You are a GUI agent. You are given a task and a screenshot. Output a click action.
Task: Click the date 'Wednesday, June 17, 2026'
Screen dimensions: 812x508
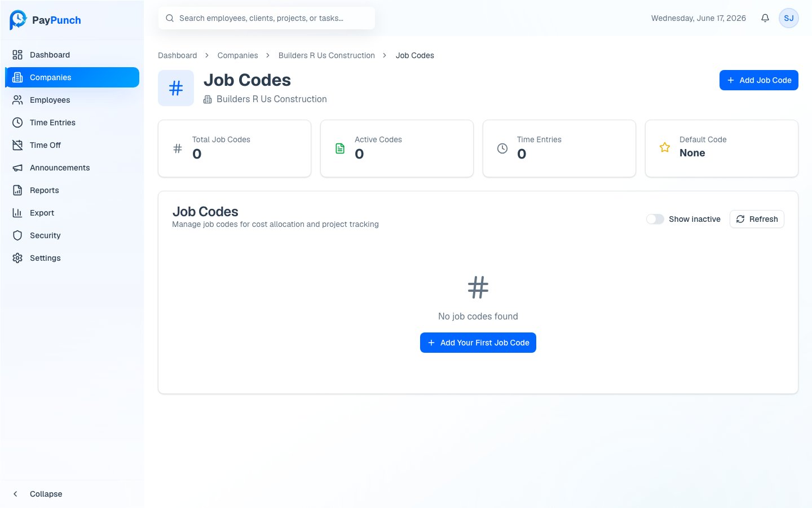[x=699, y=18]
